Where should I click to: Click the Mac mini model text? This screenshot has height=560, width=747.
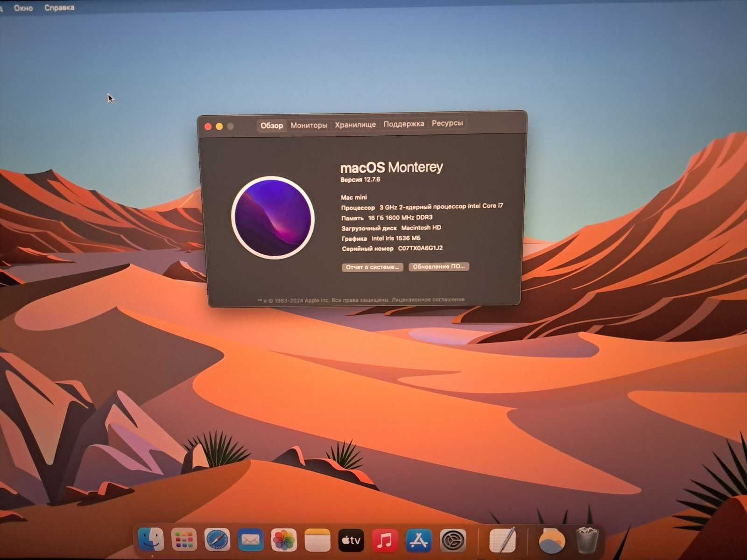tap(354, 197)
